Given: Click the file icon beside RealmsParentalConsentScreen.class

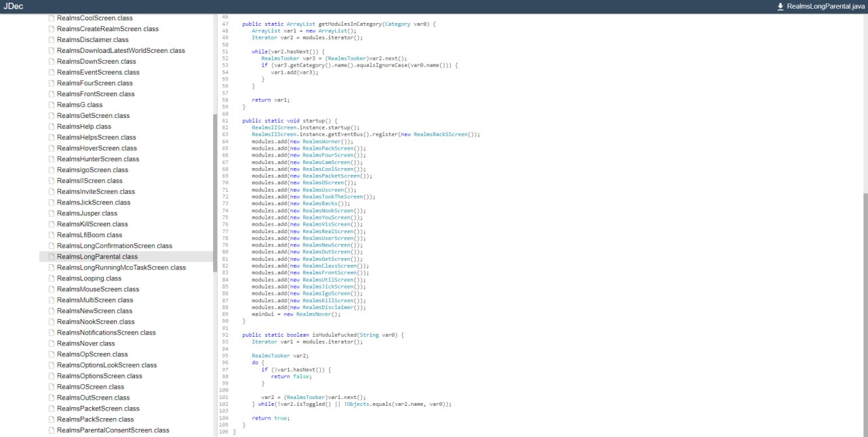Looking at the screenshot, I should click(52, 430).
